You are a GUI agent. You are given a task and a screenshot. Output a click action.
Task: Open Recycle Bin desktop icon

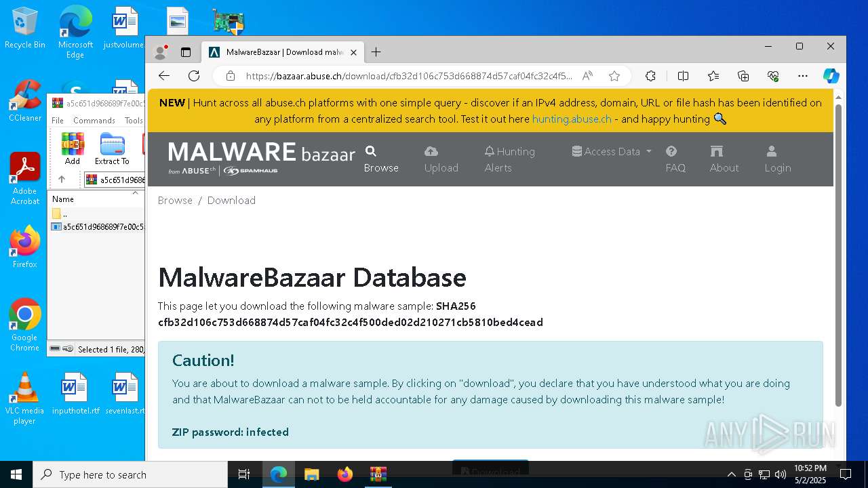25,28
